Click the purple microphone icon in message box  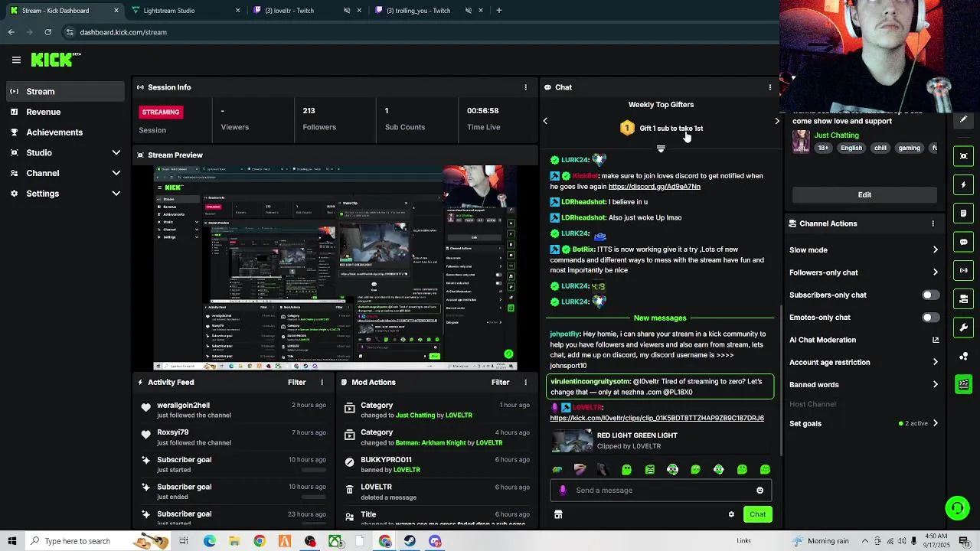pos(563,491)
